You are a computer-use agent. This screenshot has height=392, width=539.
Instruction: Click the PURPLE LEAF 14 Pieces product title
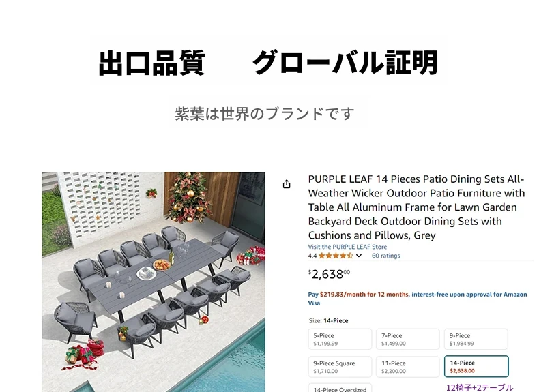tap(416, 207)
